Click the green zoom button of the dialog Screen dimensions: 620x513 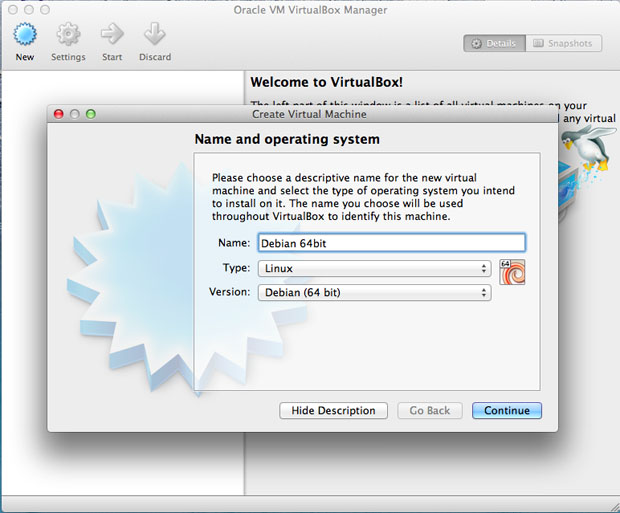click(x=91, y=114)
